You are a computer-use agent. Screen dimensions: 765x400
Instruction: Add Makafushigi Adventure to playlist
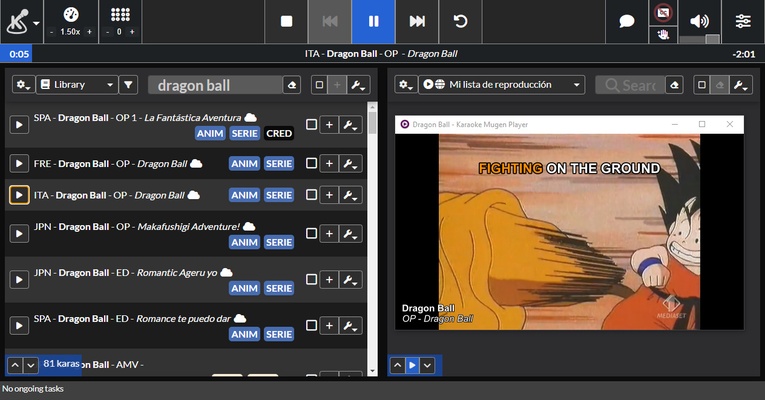click(x=329, y=234)
